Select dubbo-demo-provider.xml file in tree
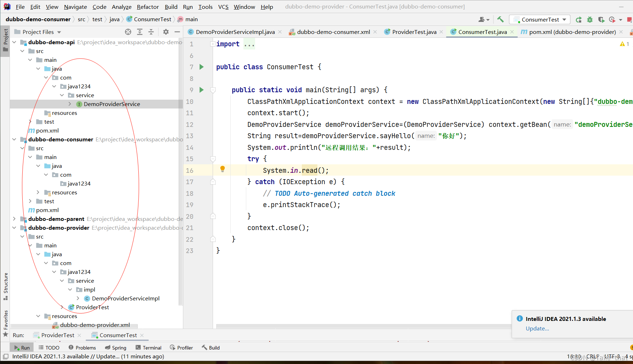The height and width of the screenshot is (364, 633). pyautogui.click(x=94, y=325)
